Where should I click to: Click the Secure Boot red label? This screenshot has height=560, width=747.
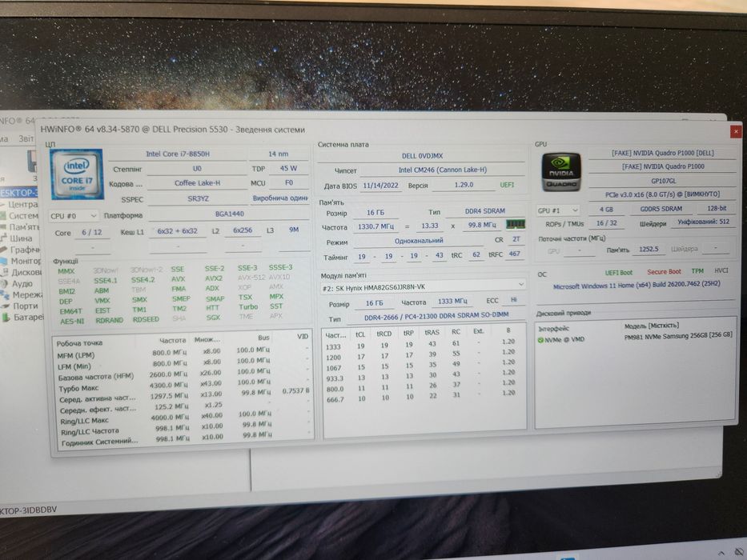tap(664, 271)
